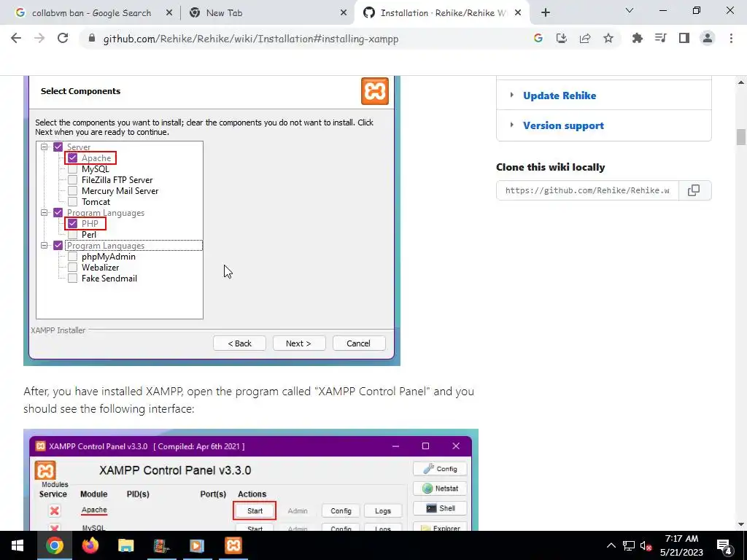Click Chrome icon in the taskbar

tap(54, 545)
